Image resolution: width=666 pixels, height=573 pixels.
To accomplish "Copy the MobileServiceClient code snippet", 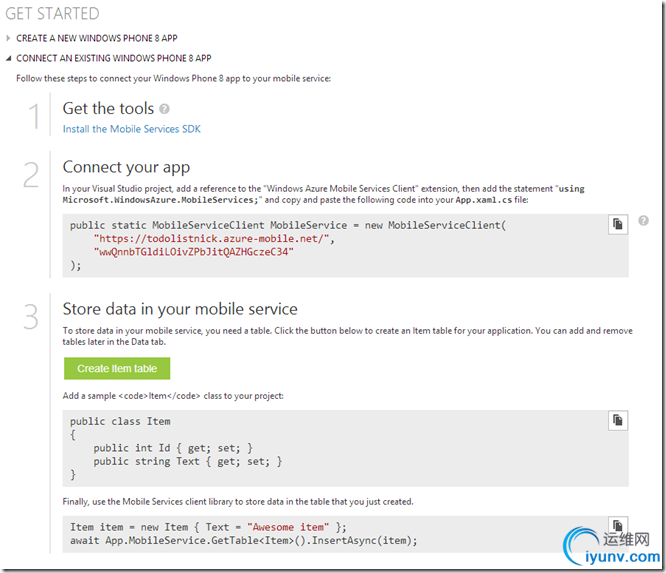I will pyautogui.click(x=618, y=224).
